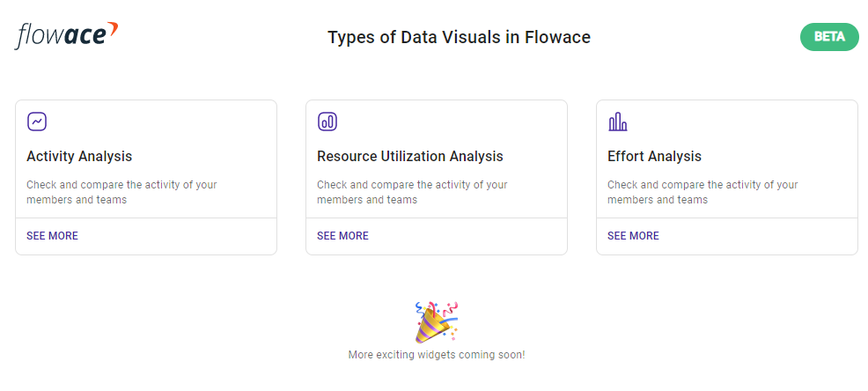Image resolution: width=868 pixels, height=391 pixels.
Task: Click the green BETA badge
Action: [x=829, y=37]
